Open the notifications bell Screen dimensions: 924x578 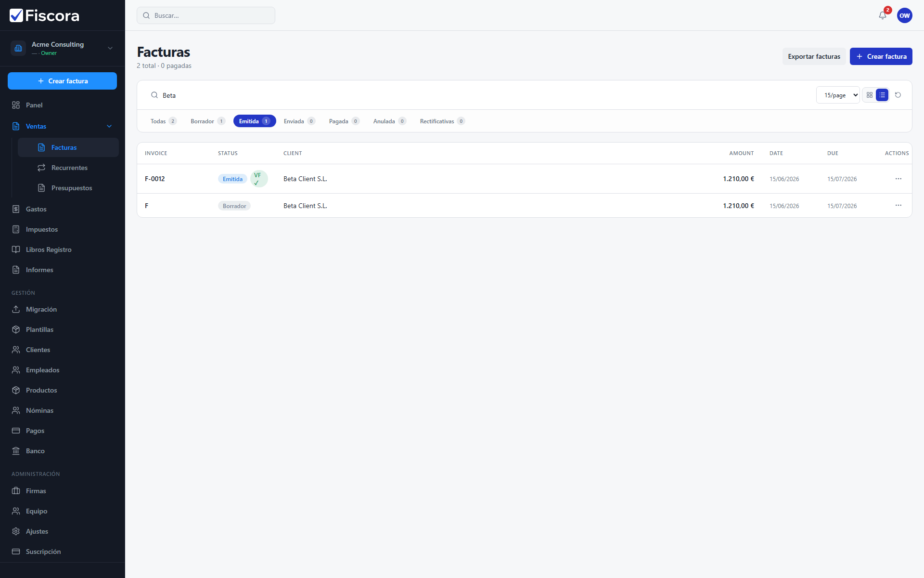click(x=882, y=15)
